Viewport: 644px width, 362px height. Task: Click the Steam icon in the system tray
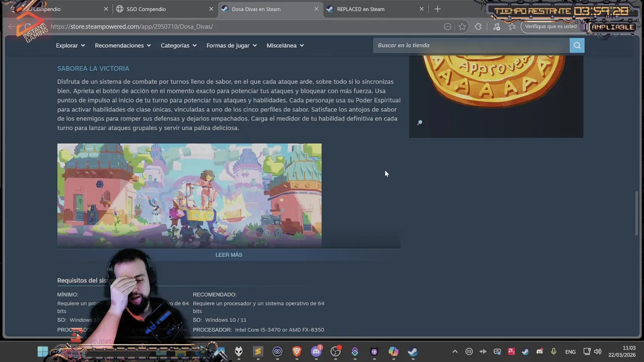pyautogui.click(x=525, y=351)
